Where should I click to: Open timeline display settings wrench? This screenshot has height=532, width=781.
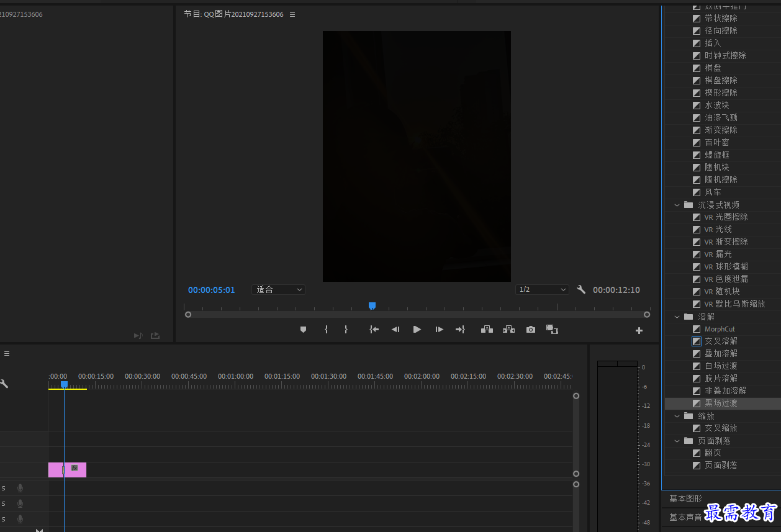coord(4,384)
